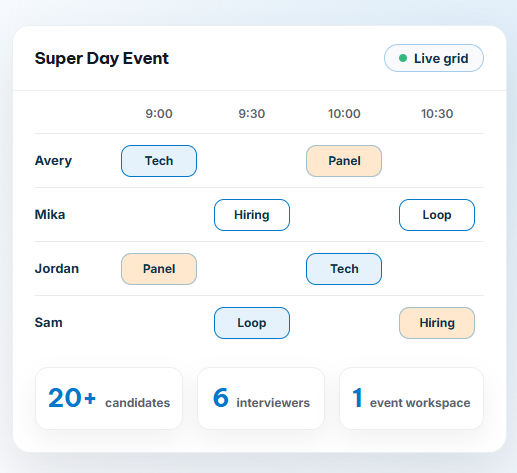Select Sam's Loop slot at 9:30

(252, 323)
